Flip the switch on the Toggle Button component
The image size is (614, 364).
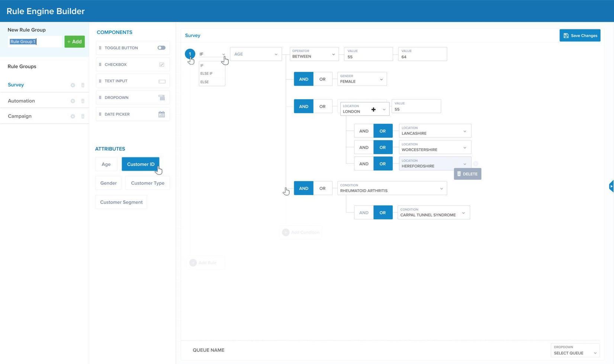tap(161, 48)
